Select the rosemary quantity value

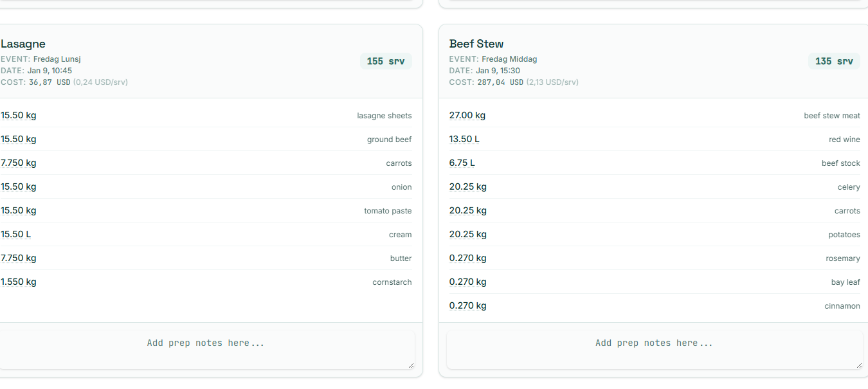467,258
